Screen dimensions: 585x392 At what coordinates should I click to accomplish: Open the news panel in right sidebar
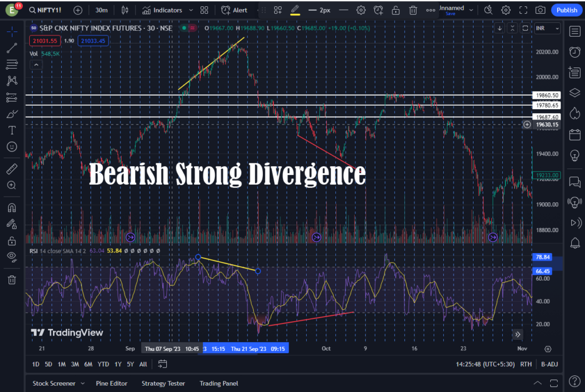point(575,72)
